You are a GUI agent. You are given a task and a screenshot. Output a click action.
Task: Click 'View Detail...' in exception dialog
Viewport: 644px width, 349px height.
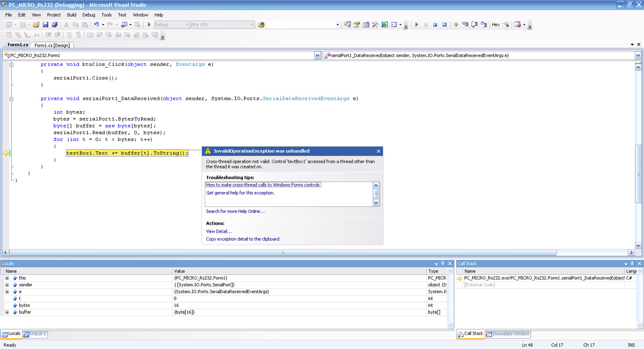(219, 232)
